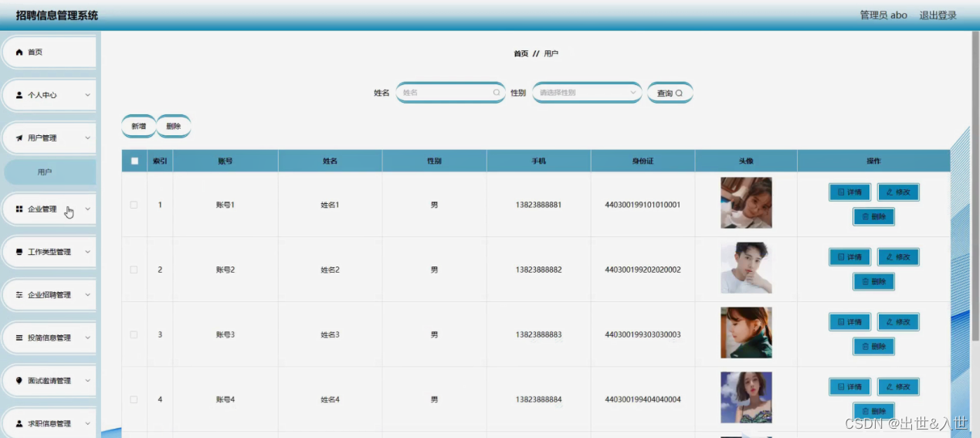Screen dimensions: 980x438
Task: Click 修改 for 账号4
Action: click(x=898, y=386)
